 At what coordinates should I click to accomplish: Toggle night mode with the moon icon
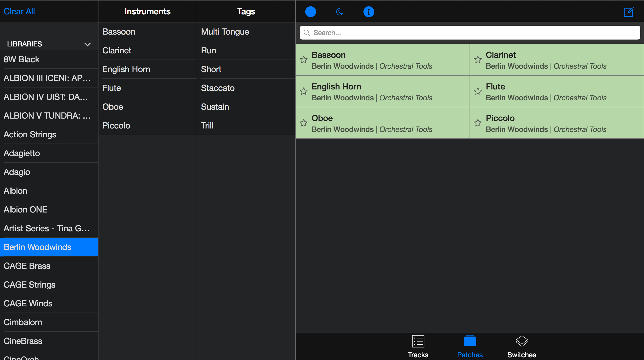339,12
